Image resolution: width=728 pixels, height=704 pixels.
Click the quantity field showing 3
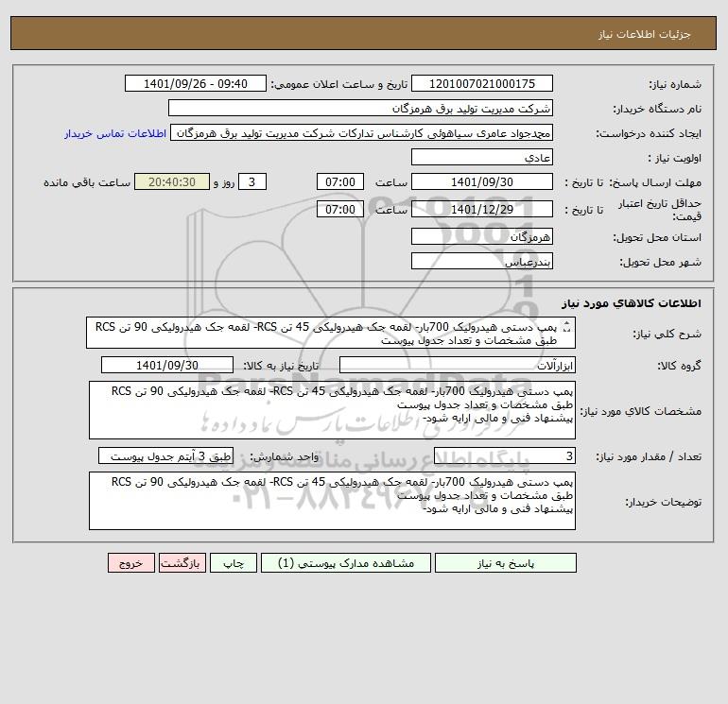(505, 456)
